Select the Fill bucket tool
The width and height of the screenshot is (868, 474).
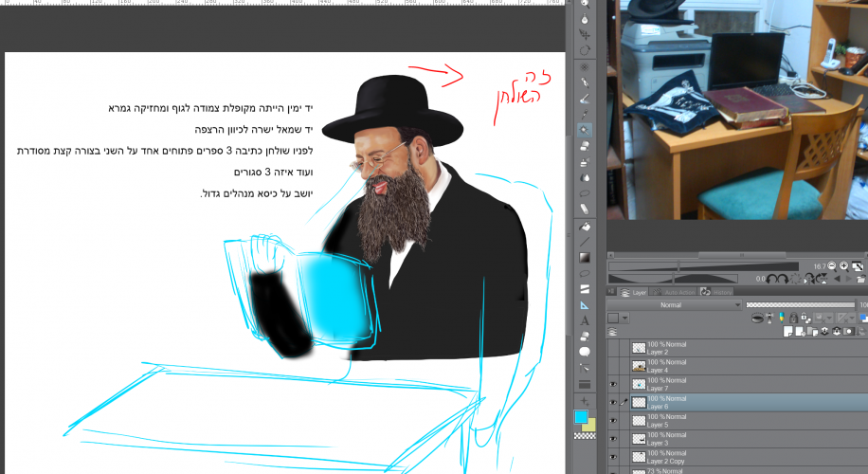tap(585, 226)
